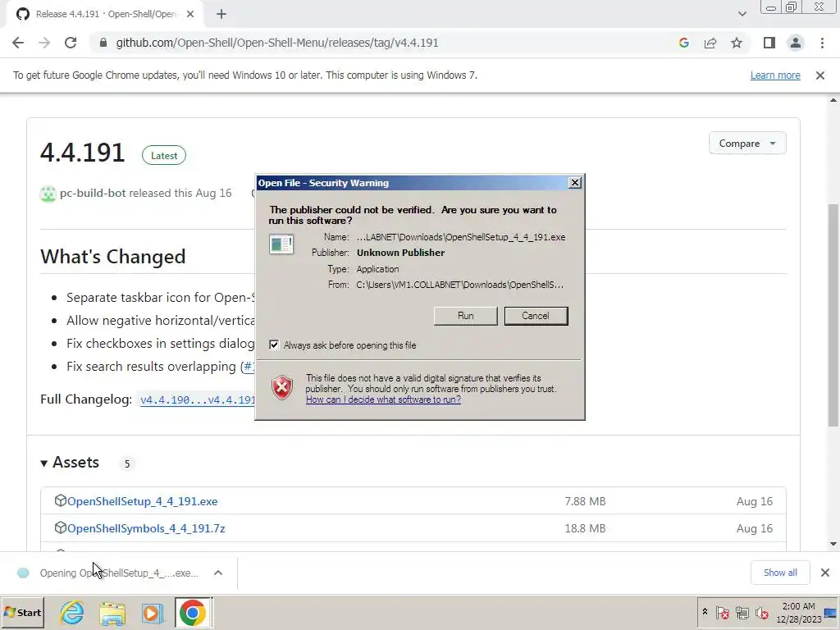Image resolution: width=840 pixels, height=630 pixels.
Task: Click the page vertical scrollbar
Action: [833, 315]
